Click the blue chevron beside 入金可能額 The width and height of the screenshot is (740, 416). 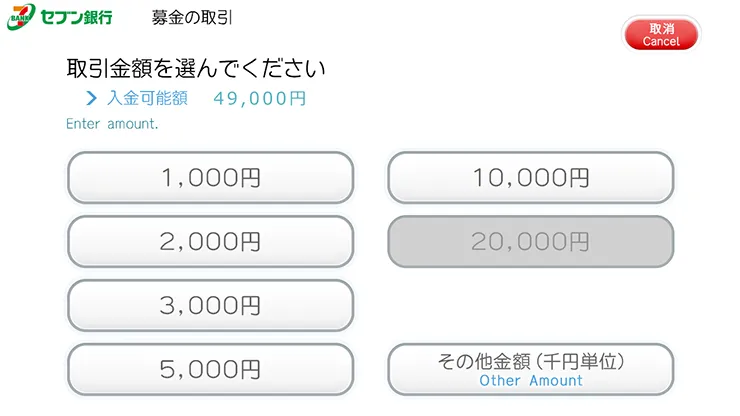point(91,98)
